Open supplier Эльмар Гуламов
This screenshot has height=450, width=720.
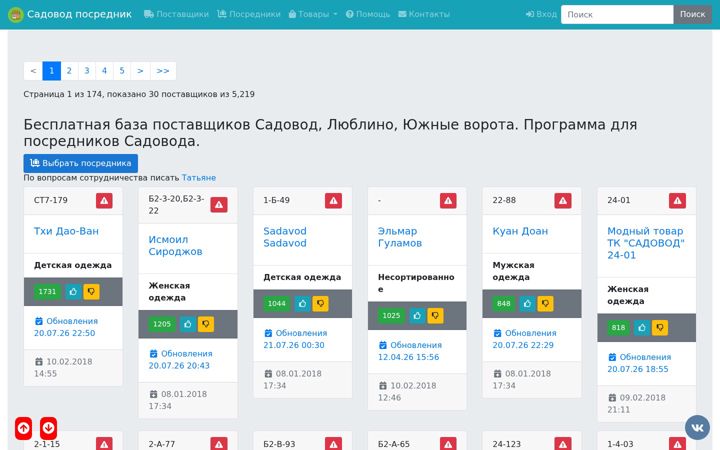coord(399,237)
